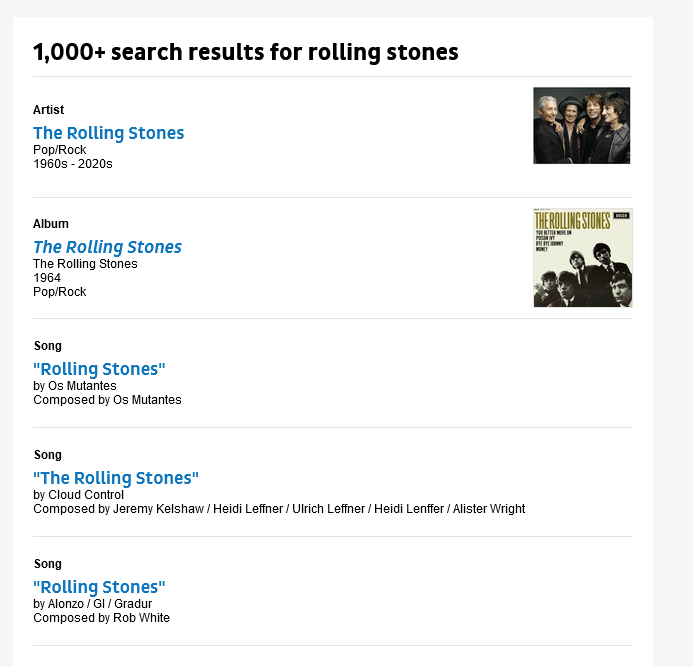Viewport: 693px width, 666px height.
Task: Click the Jeremy Kelshaw composer credits line
Action: coord(279,509)
